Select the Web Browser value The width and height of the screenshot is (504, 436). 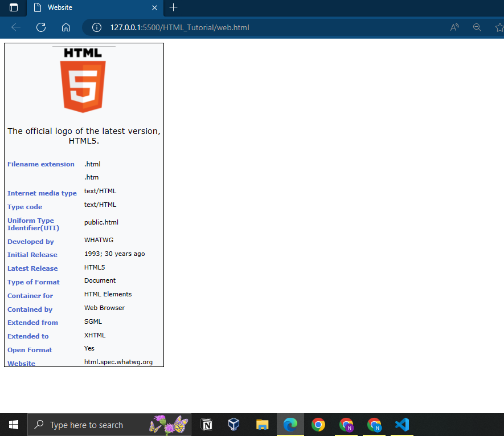point(104,308)
